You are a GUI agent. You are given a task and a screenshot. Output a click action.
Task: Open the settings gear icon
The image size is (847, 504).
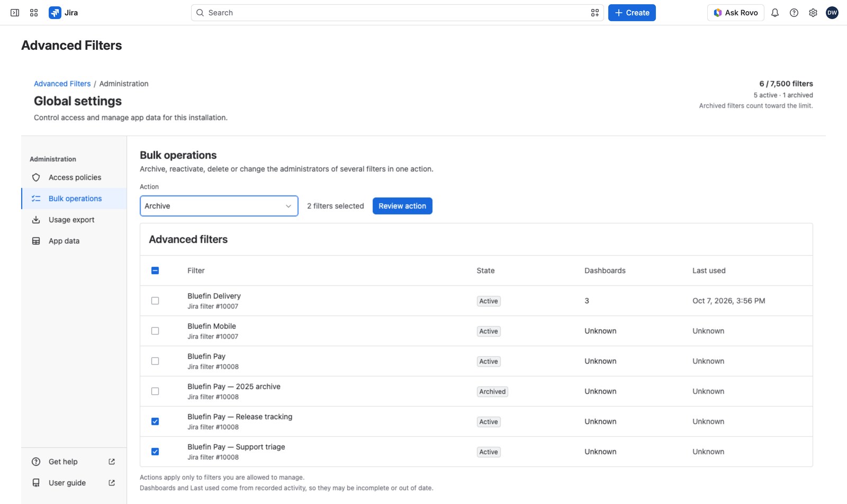(813, 13)
